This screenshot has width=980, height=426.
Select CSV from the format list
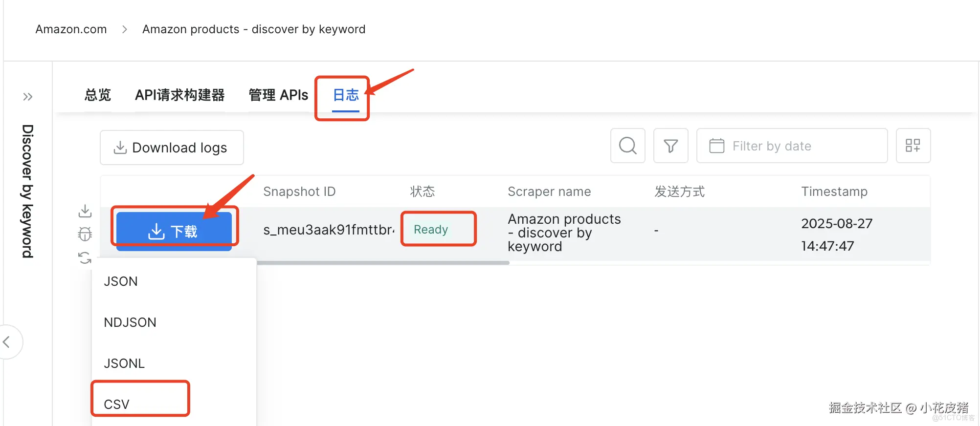pos(117,404)
